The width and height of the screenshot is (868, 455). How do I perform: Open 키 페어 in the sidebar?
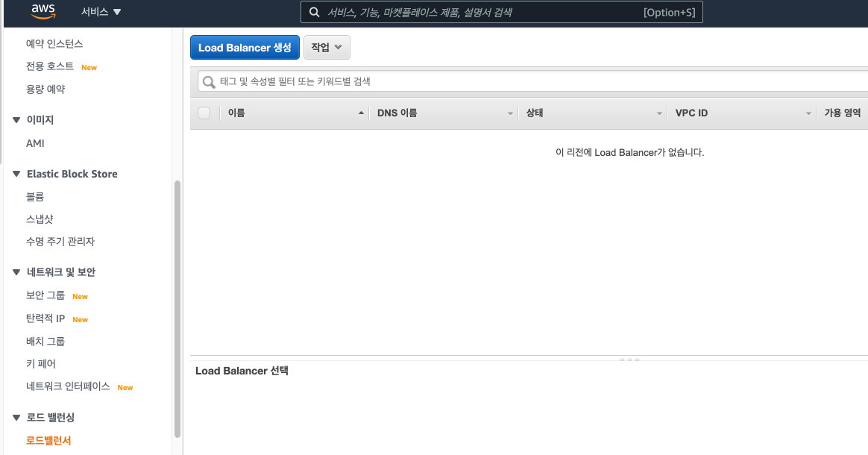click(x=41, y=364)
